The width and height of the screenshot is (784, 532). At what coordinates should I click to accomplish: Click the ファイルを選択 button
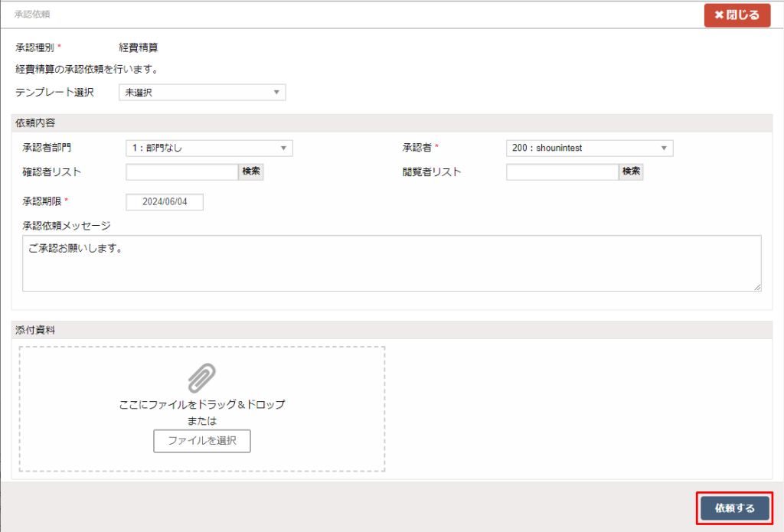(x=202, y=441)
